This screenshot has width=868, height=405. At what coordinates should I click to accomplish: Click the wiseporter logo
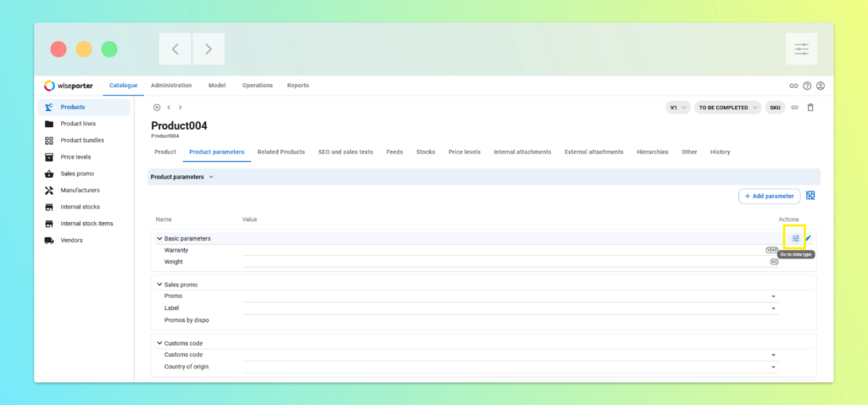pyautogui.click(x=69, y=86)
